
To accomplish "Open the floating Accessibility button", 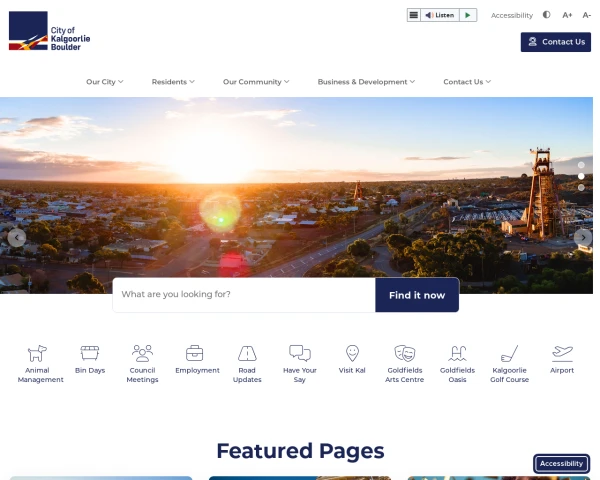I will click(561, 464).
